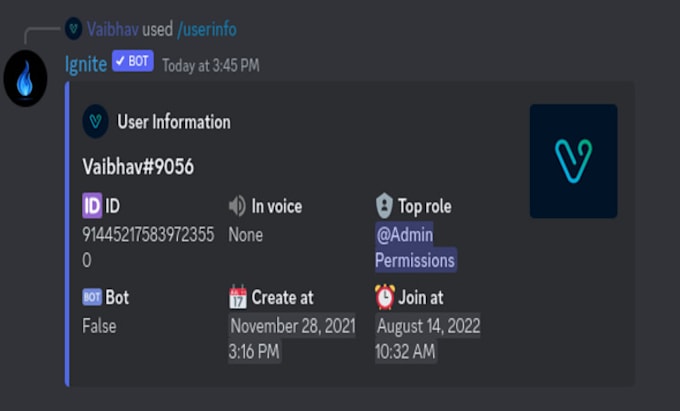680x411 pixels.
Task: Click the /userinfo command link
Action: coord(206,29)
